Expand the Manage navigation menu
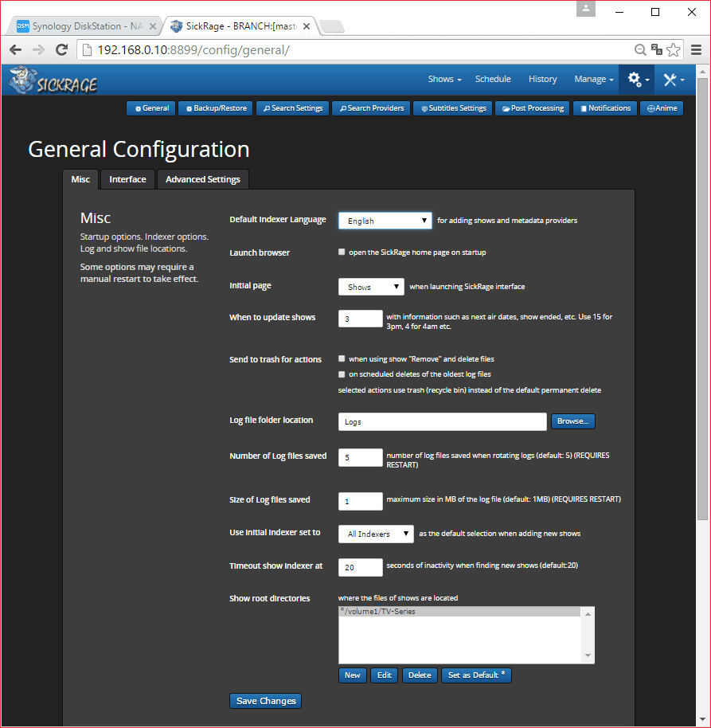711x728 pixels. click(594, 80)
